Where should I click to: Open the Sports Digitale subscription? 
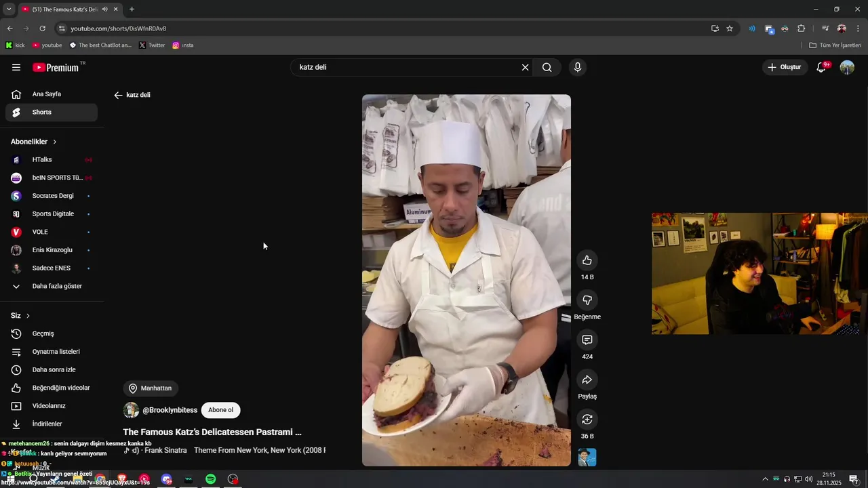pos(52,214)
